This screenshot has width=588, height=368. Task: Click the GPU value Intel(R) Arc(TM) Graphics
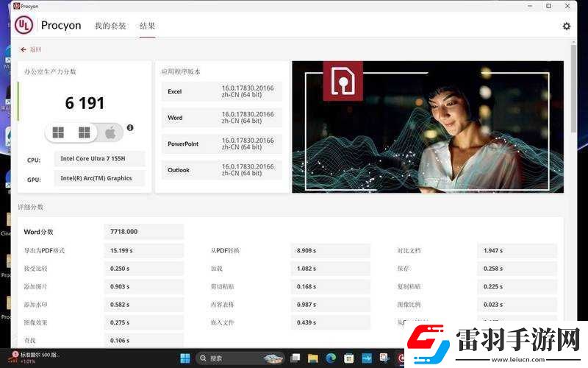tap(100, 178)
